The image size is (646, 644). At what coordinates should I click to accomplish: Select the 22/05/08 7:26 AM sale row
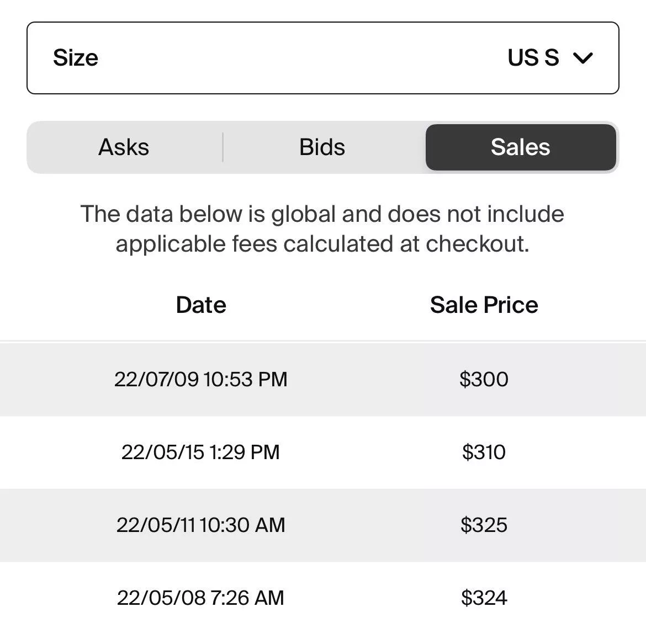pyautogui.click(x=323, y=598)
